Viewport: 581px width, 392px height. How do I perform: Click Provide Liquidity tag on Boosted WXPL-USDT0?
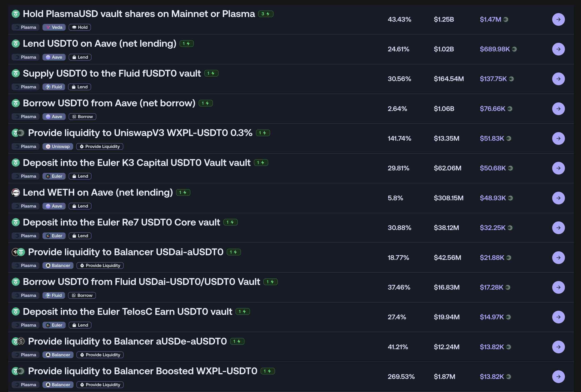click(x=100, y=385)
